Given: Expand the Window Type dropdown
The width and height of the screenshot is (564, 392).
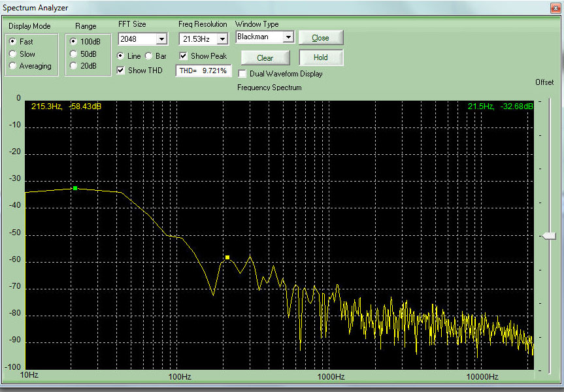Looking at the screenshot, I should point(288,37).
